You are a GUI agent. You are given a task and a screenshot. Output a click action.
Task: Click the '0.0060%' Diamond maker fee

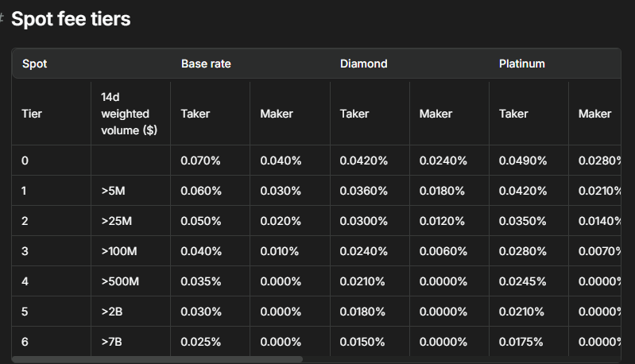click(x=443, y=251)
